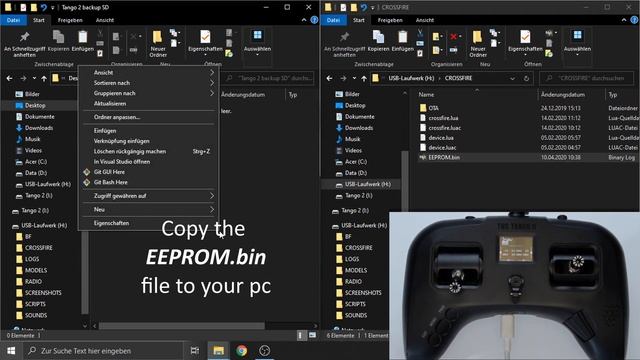Select Desktop in Tango 2 backup sidebar
This screenshot has width=640, height=360.
[35, 105]
